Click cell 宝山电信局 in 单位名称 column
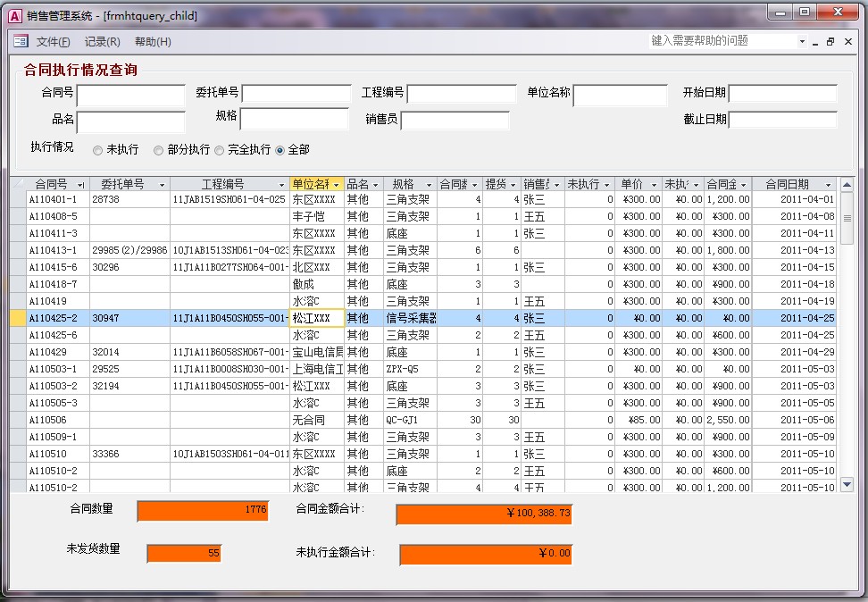 pyautogui.click(x=317, y=352)
